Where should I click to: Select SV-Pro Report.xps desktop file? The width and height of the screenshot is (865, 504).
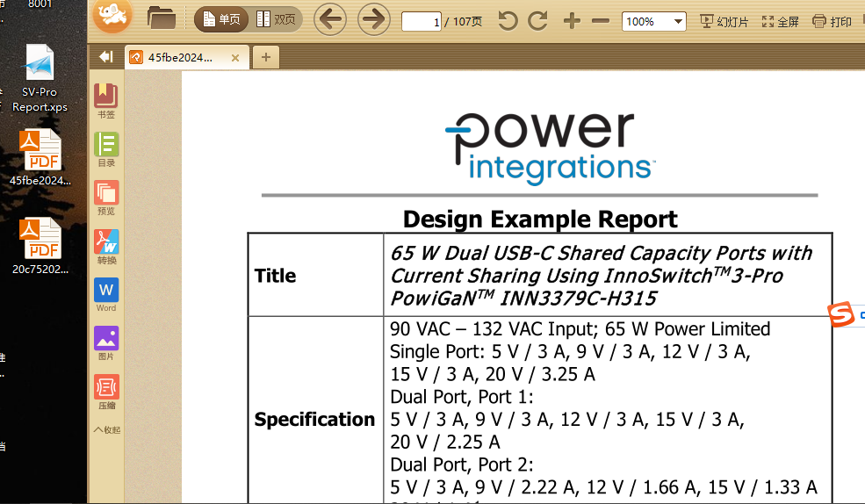pyautogui.click(x=40, y=78)
